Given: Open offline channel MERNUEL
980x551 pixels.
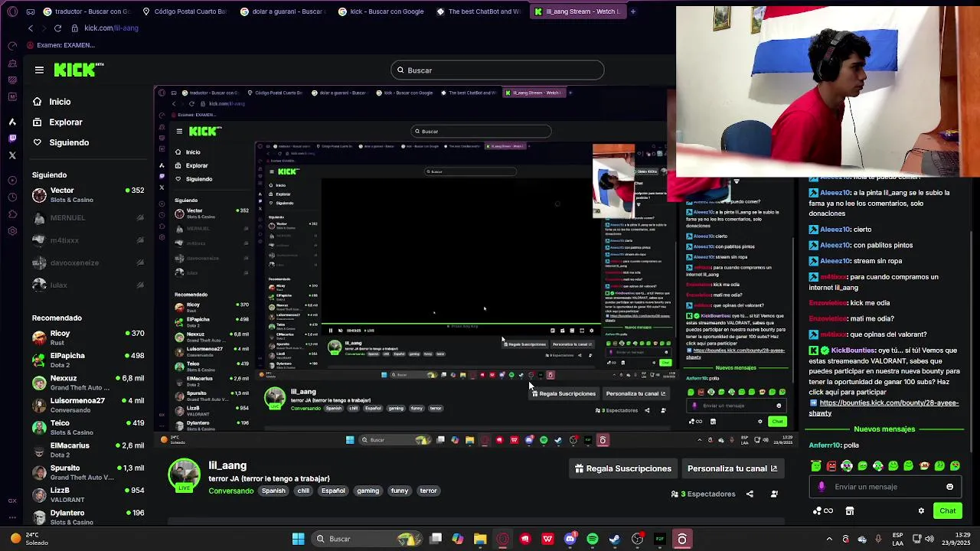Looking at the screenshot, I should click(88, 218).
